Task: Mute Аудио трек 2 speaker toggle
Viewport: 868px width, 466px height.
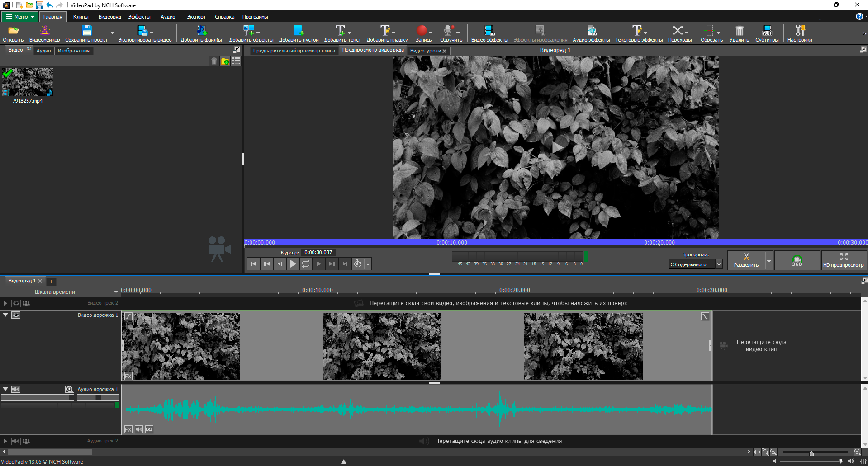Action: pos(16,441)
